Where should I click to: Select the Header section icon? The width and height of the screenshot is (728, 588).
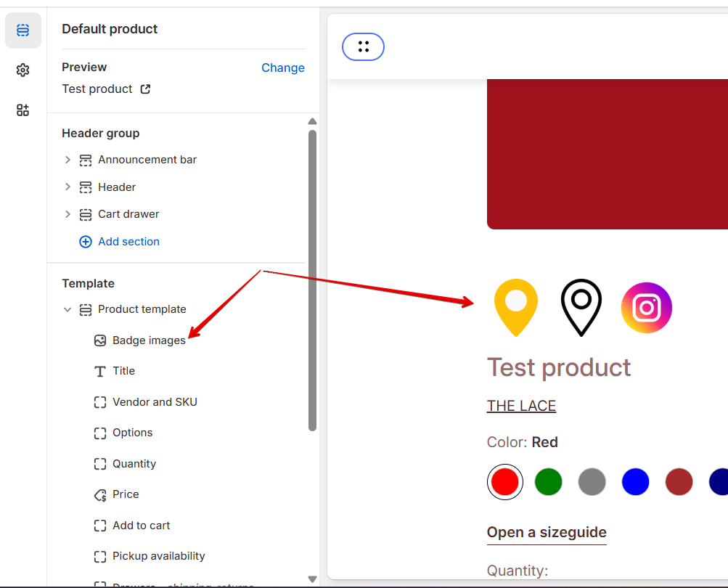point(86,187)
